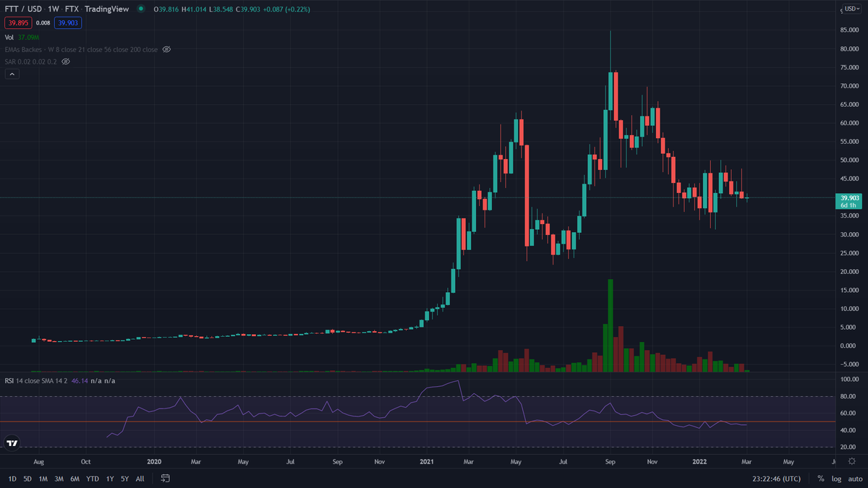Click the red sell price 39.895
Screen dimensions: 868x488
pos(17,23)
